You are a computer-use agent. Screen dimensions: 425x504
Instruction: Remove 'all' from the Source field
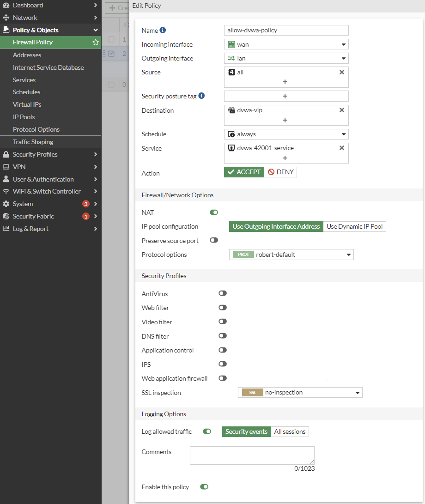click(x=342, y=73)
